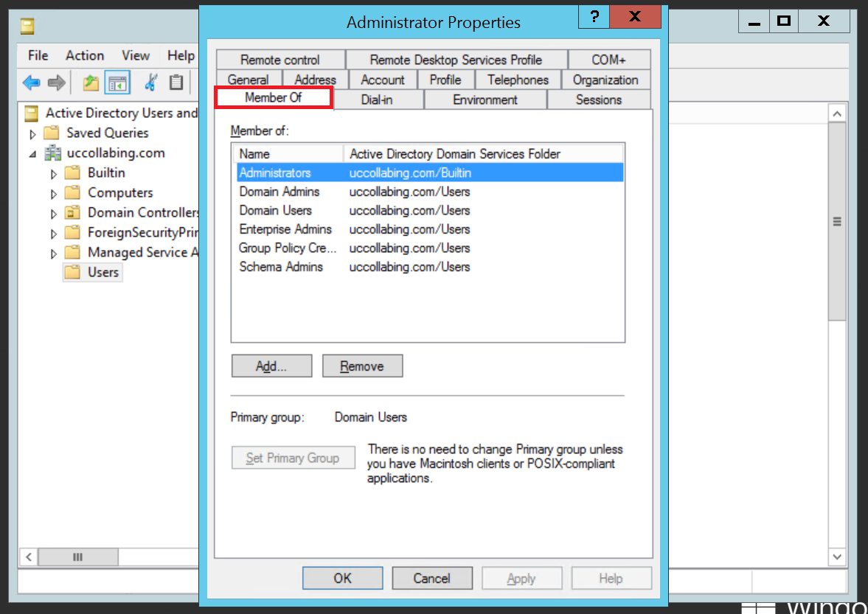Click the dialog Help question mark button
The width and height of the screenshot is (868, 614).
coord(594,17)
